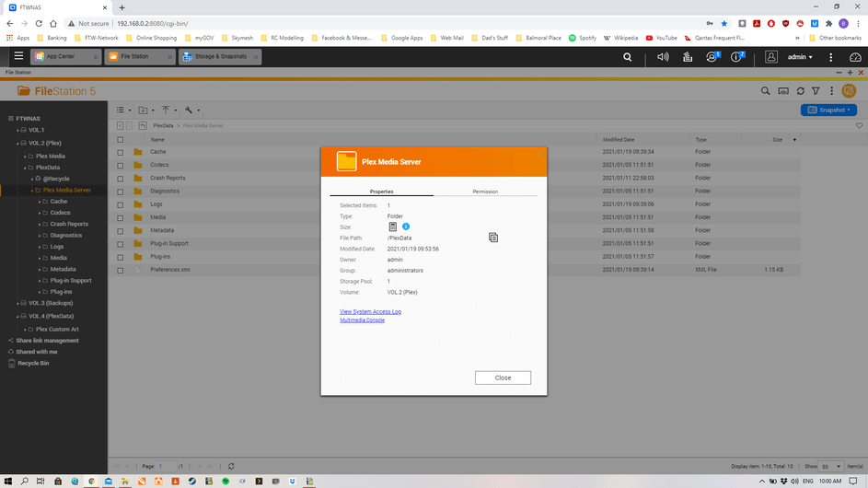
Task: Select the Properties tab
Action: pos(381,192)
